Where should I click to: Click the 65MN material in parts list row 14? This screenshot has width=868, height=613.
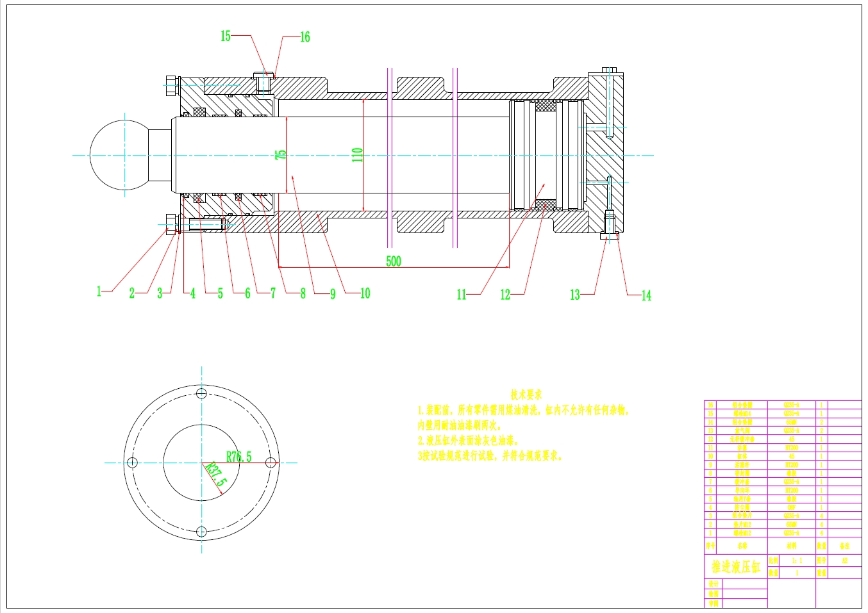(792, 422)
